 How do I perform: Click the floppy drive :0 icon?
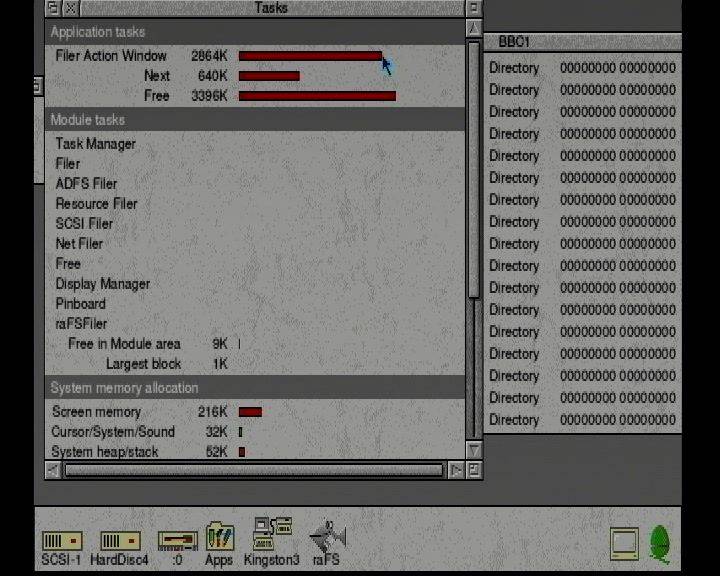[x=178, y=541]
